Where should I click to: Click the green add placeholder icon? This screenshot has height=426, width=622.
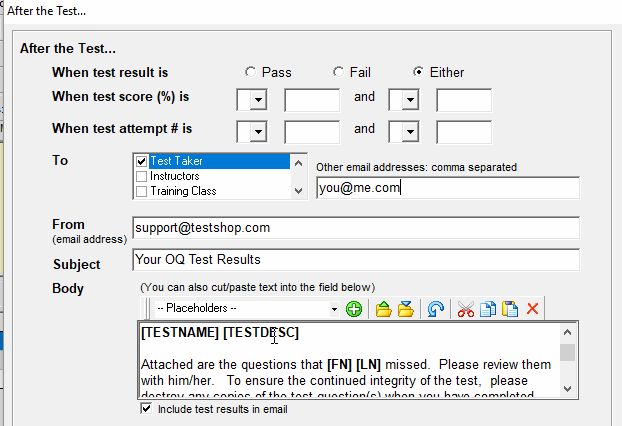(x=354, y=309)
